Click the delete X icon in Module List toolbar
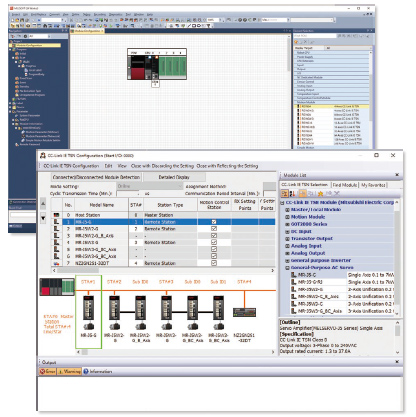The image size is (416, 417). [337, 193]
